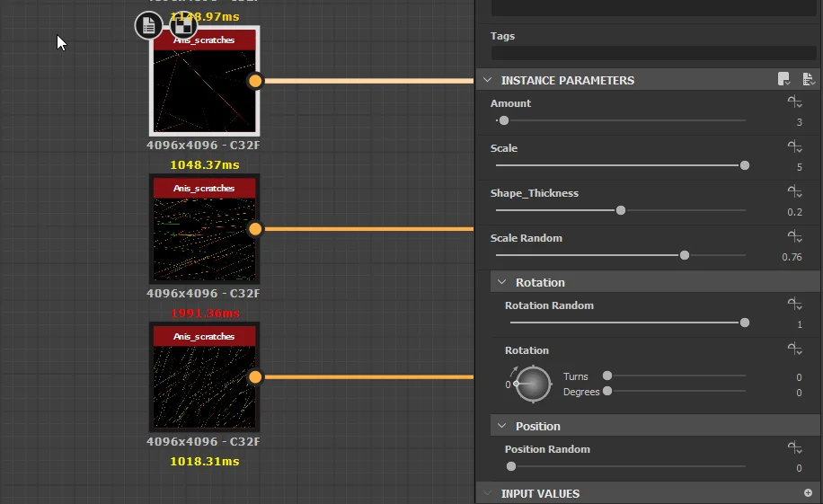The height and width of the screenshot is (504, 823).
Task: Click the expose icon for Shape_Thickness
Action: point(794,191)
